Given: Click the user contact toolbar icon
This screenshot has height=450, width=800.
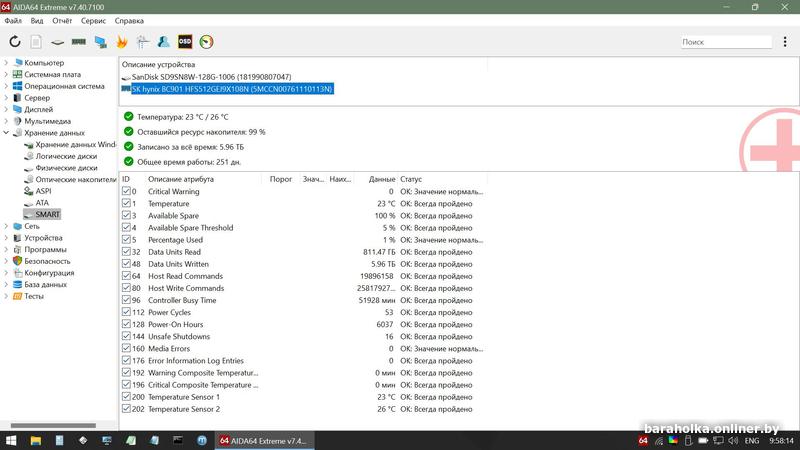Looking at the screenshot, I should point(164,42).
